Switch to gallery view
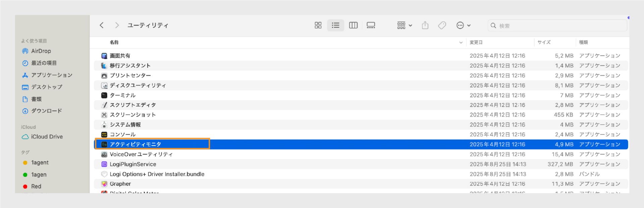The width and height of the screenshot is (644, 208). 371,25
